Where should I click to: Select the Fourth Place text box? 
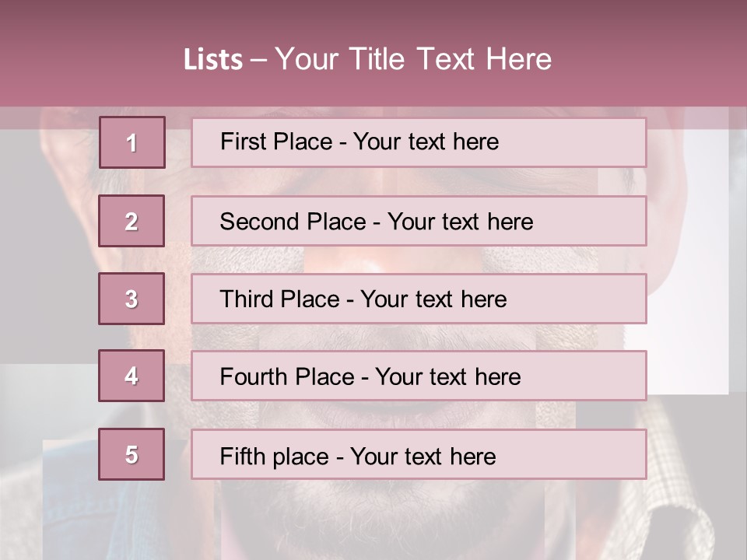coord(419,376)
